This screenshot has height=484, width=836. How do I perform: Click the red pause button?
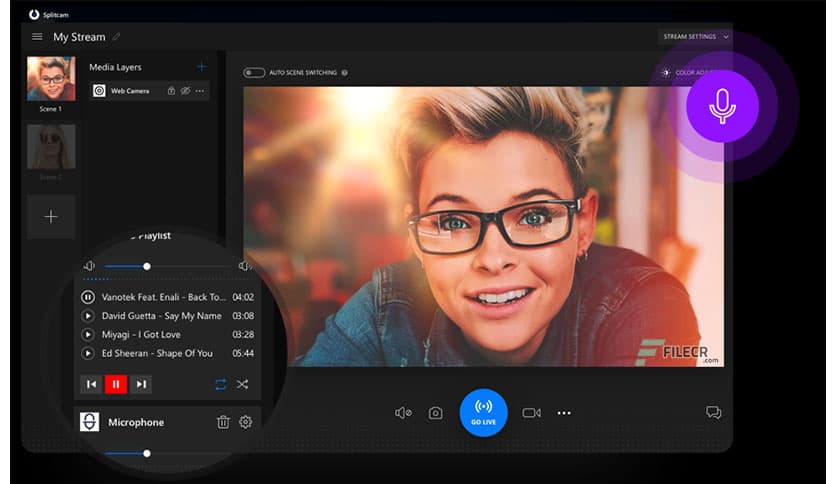click(x=116, y=384)
